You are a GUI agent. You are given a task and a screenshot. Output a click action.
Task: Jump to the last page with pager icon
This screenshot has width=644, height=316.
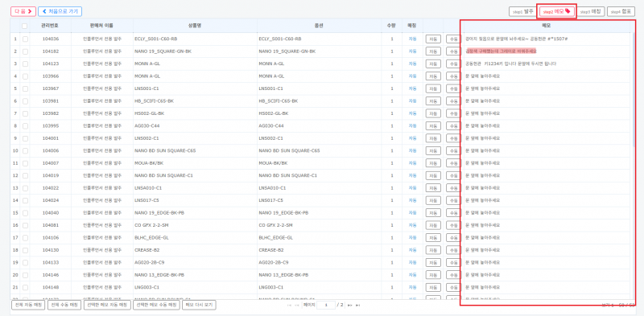click(x=357, y=306)
